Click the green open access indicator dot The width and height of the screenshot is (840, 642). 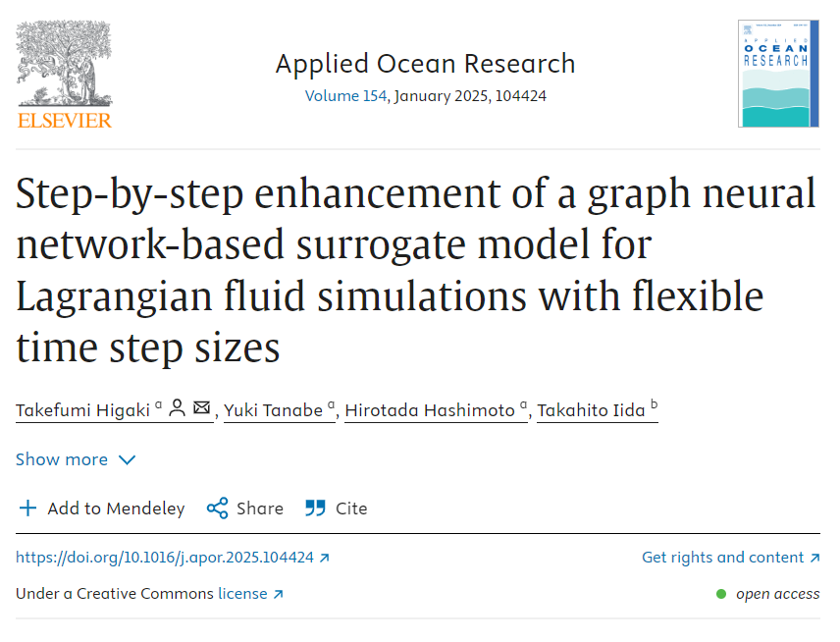coord(721,594)
